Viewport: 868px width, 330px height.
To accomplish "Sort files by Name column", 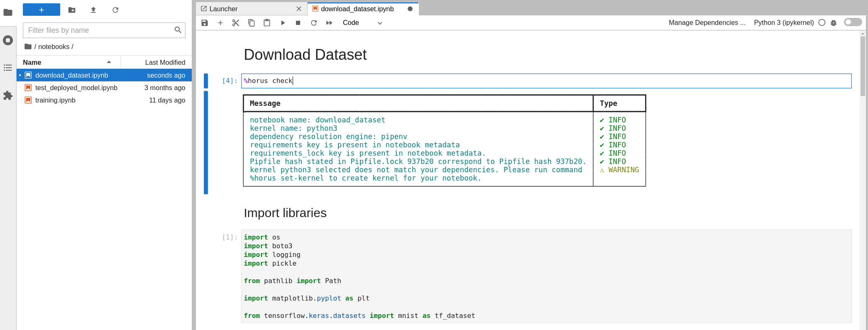I will pyautogui.click(x=68, y=62).
